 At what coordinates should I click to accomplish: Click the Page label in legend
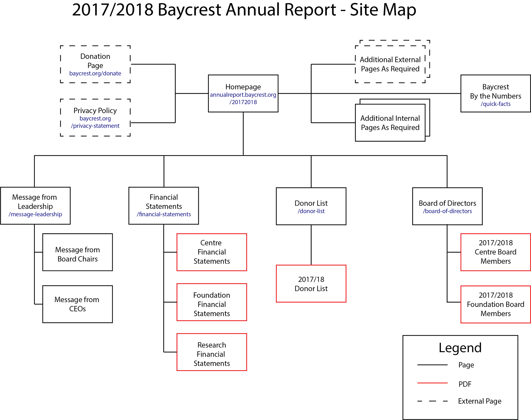466,365
